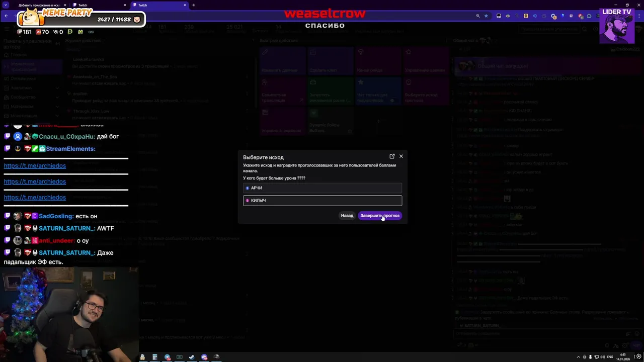Click the second viewer counter showing 70
Viewport: 644px width, 362px height.
pos(42,32)
